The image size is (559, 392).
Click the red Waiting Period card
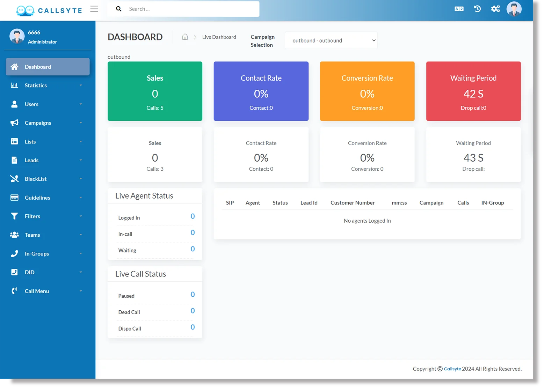pyautogui.click(x=473, y=91)
